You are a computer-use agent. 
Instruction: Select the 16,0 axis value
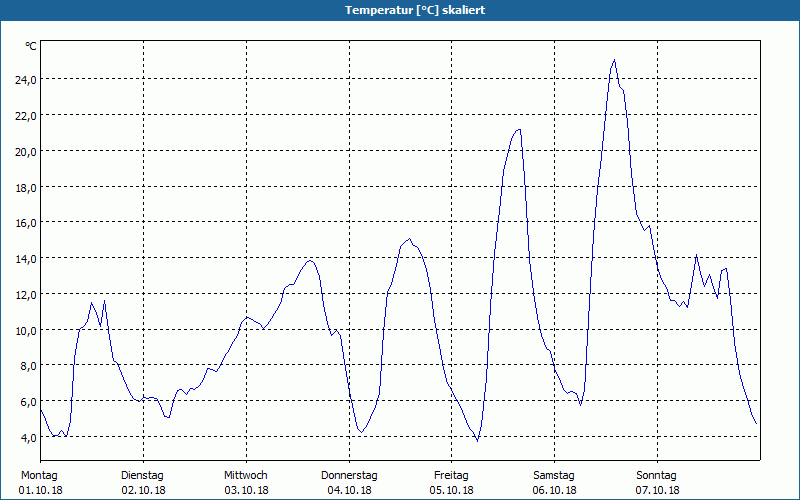click(x=26, y=222)
